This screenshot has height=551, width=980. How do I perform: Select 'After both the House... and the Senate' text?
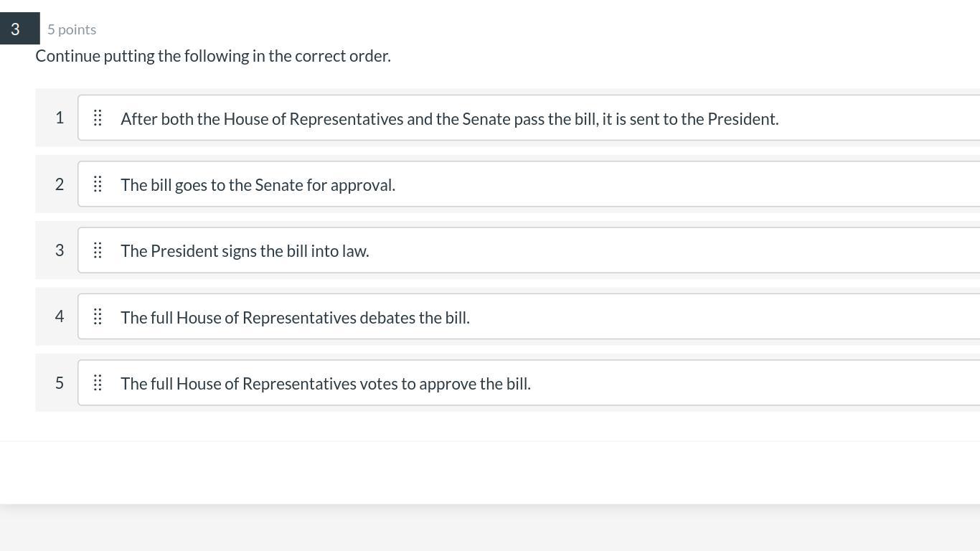(449, 119)
